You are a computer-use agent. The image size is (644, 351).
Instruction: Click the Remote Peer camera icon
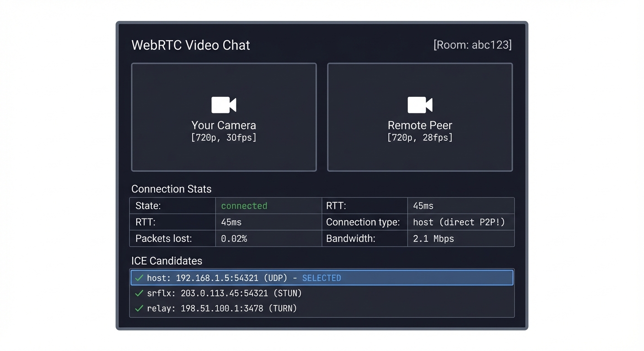[419, 104]
